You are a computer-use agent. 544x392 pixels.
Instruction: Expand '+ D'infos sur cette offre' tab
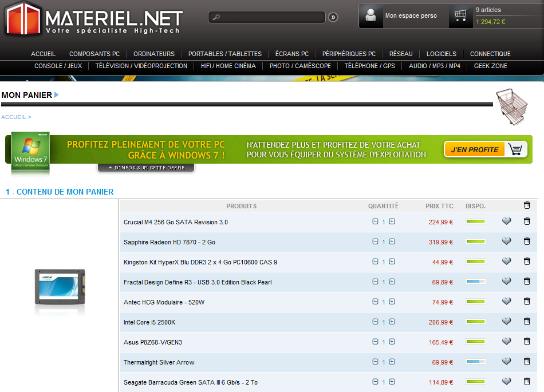tap(146, 168)
